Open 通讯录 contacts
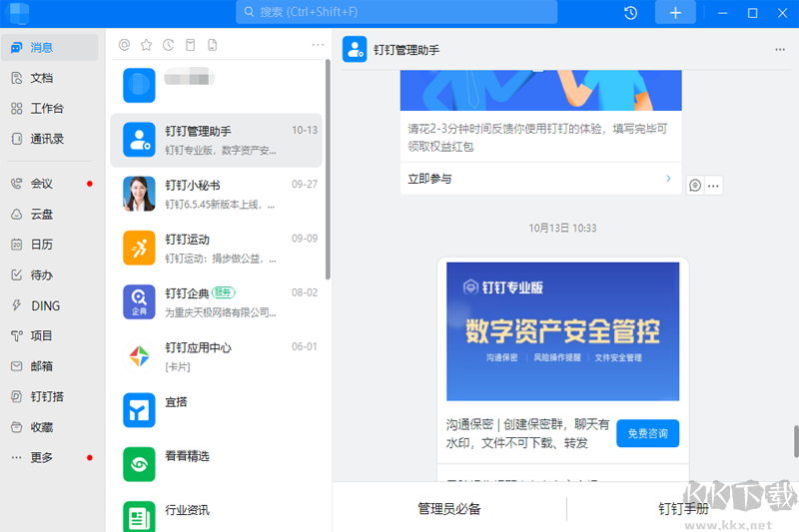 (x=49, y=139)
